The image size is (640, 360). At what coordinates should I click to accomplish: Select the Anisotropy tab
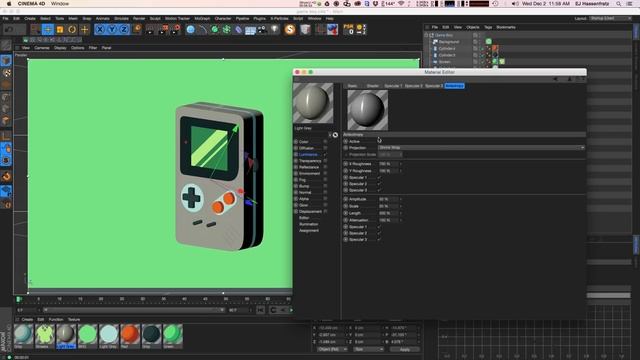[454, 86]
